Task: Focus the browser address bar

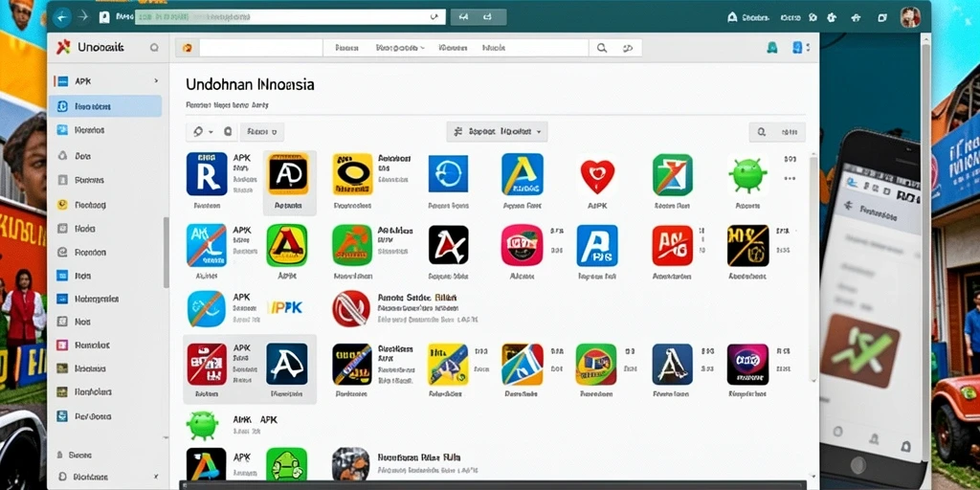Action: click(x=290, y=17)
